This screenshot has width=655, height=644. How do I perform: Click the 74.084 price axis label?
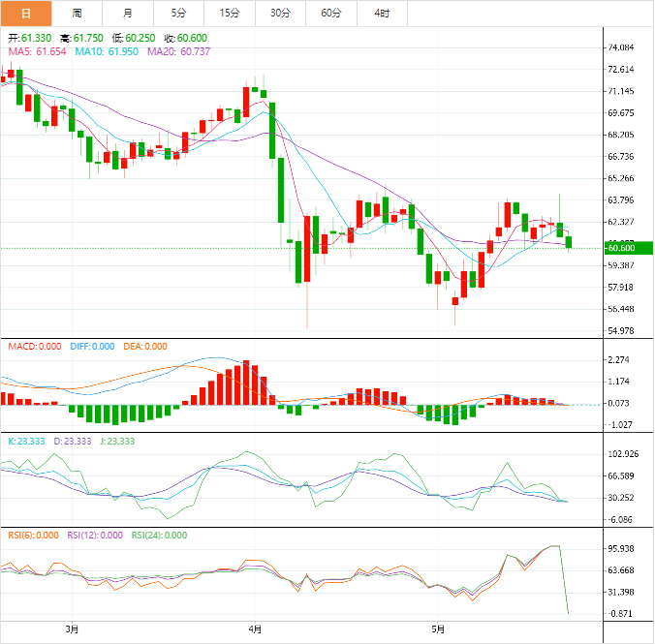tap(621, 47)
